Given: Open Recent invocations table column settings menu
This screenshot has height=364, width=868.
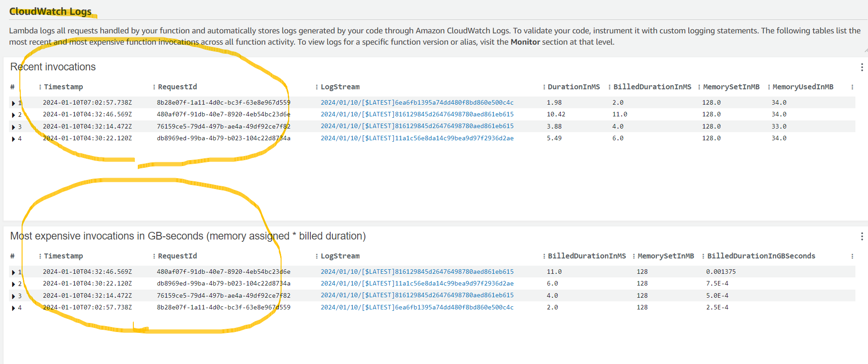Looking at the screenshot, I should (852, 87).
